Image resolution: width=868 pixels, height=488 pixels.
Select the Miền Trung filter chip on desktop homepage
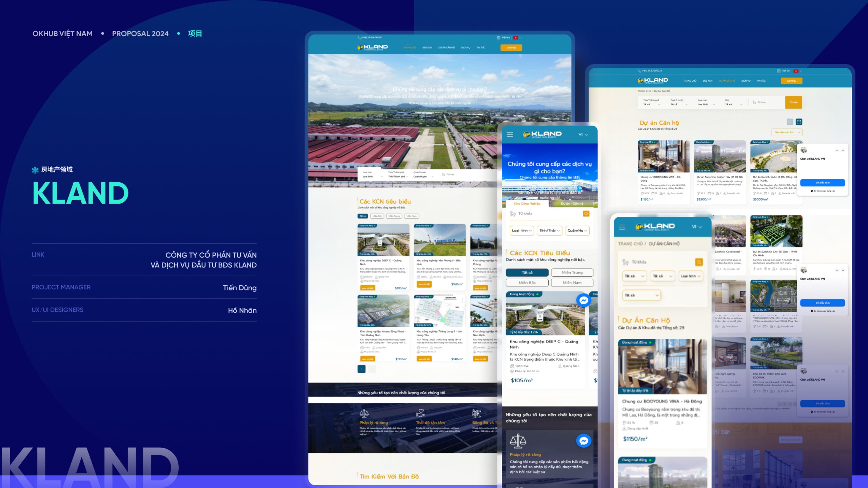coord(394,216)
